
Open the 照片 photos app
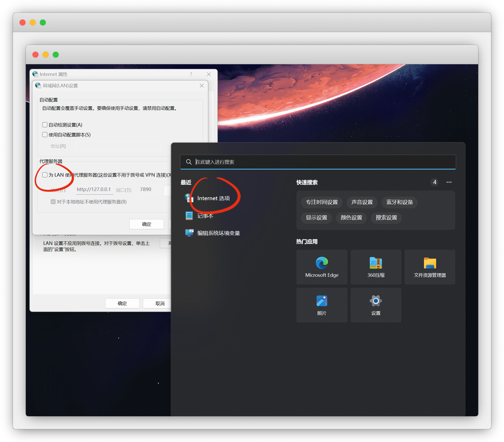point(322,305)
